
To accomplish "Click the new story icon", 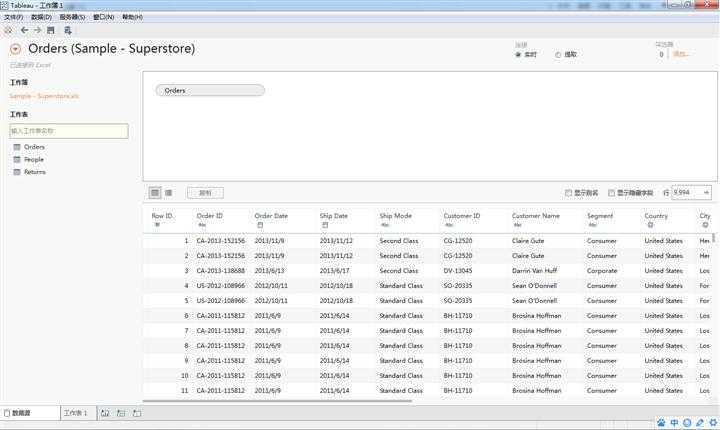I will 137,413.
